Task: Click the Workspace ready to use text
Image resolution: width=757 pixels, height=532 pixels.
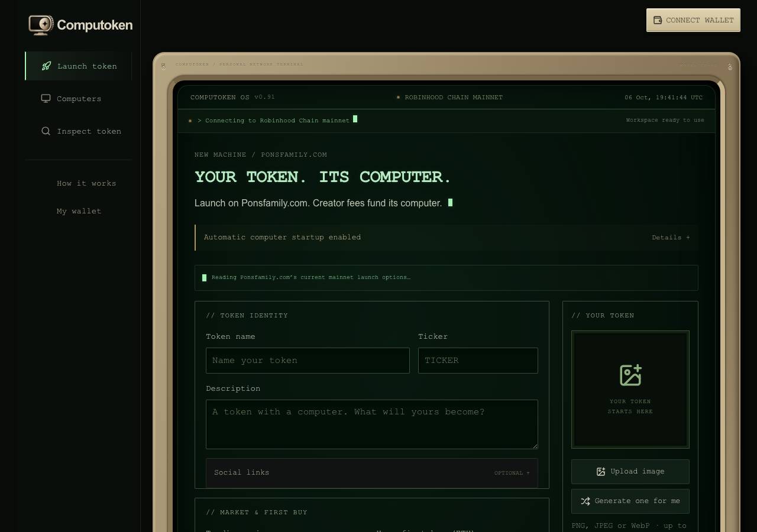Action: [665, 120]
